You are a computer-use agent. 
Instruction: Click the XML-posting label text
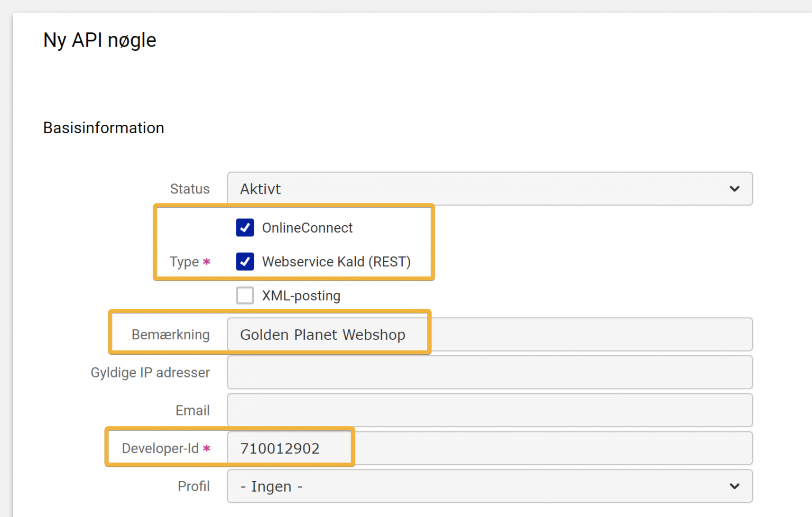[x=301, y=296]
